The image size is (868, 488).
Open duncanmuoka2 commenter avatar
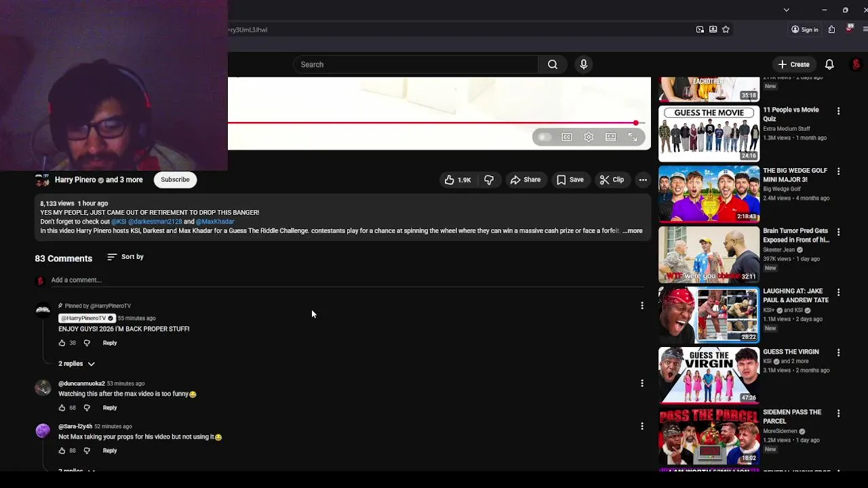pyautogui.click(x=43, y=388)
